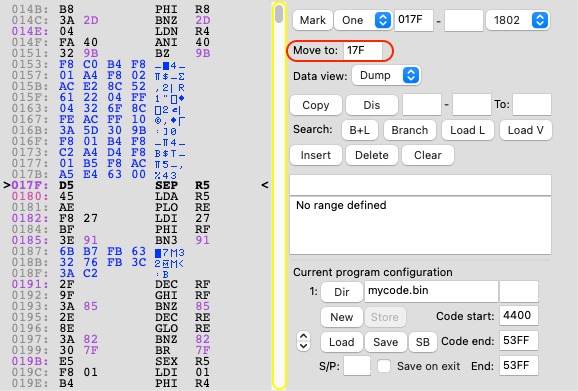Click the program configuration stepper arrows
578x391 pixels.
point(303,341)
